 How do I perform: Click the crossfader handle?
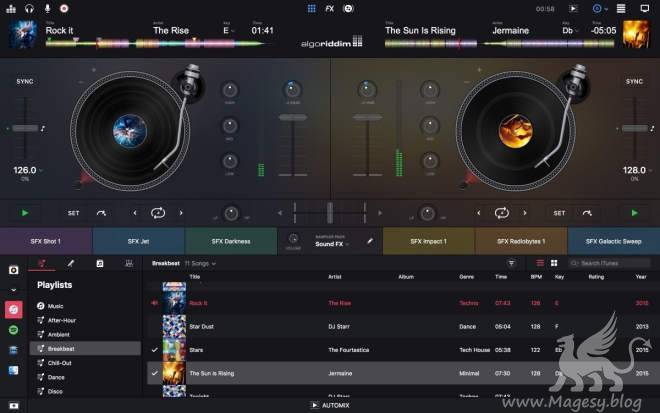point(330,213)
